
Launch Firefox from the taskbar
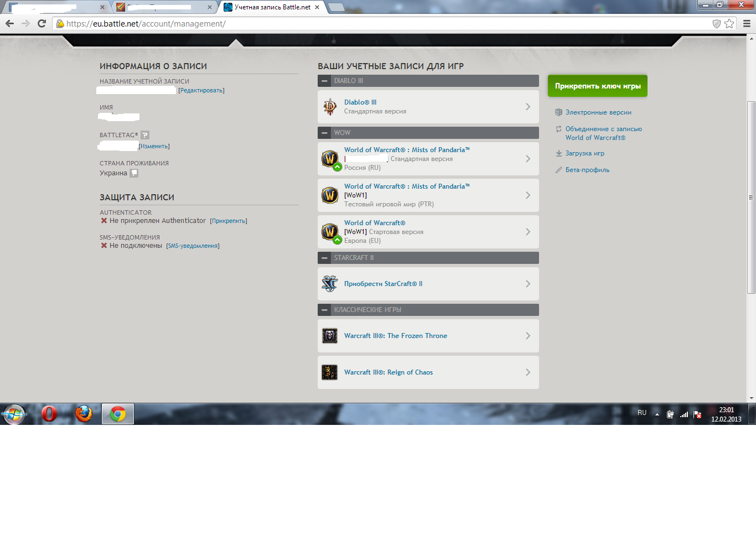pyautogui.click(x=84, y=414)
